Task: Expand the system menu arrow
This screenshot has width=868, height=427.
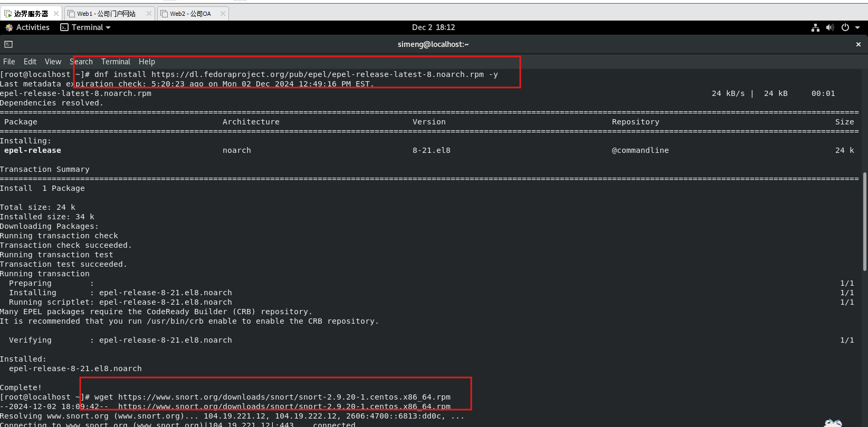Action: pos(857,27)
